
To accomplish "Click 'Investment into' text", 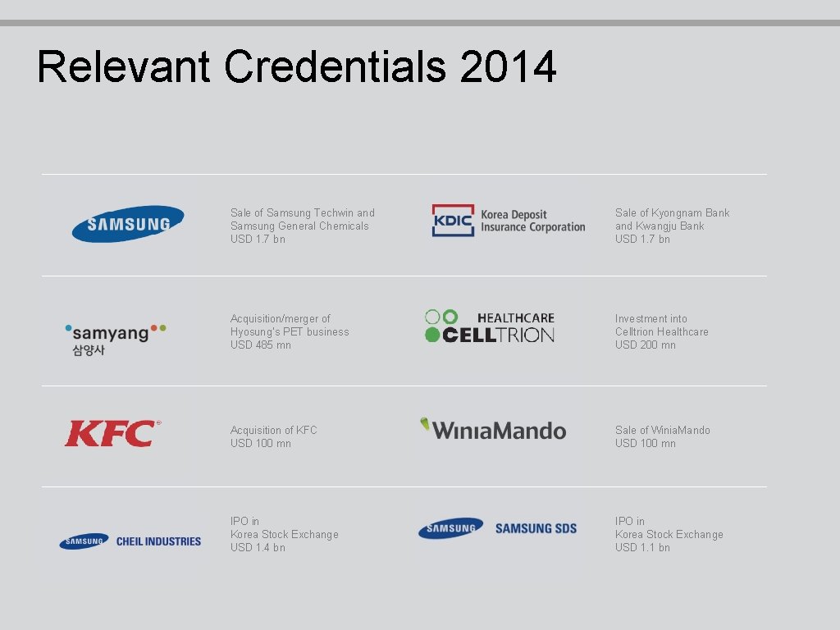I will click(651, 319).
